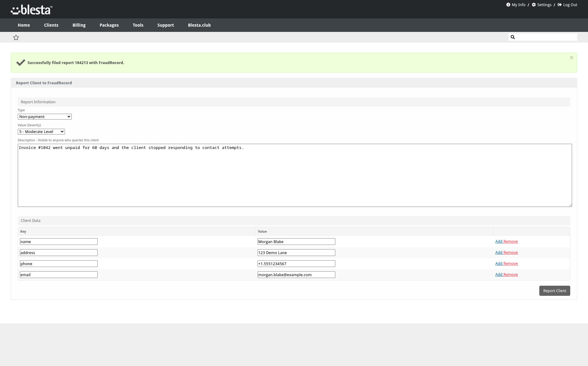
Task: Click Add in the phone row
Action: click(x=499, y=264)
